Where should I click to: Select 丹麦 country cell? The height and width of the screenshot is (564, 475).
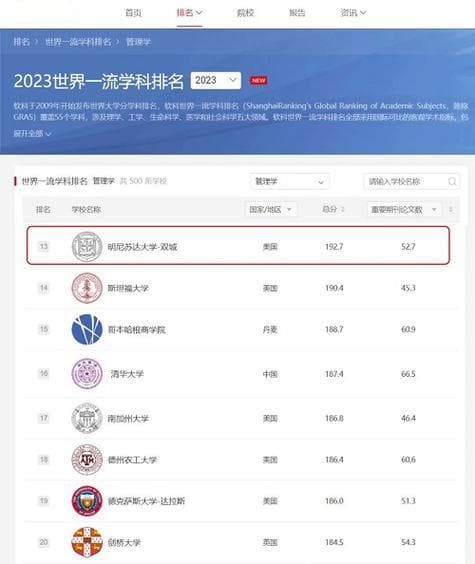coord(270,329)
